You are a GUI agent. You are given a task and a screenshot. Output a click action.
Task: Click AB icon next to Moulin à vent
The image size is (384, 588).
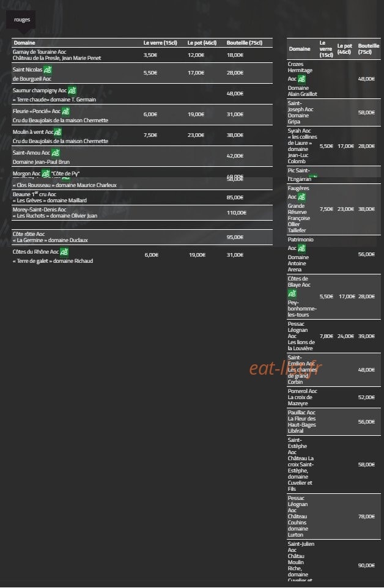click(x=57, y=133)
